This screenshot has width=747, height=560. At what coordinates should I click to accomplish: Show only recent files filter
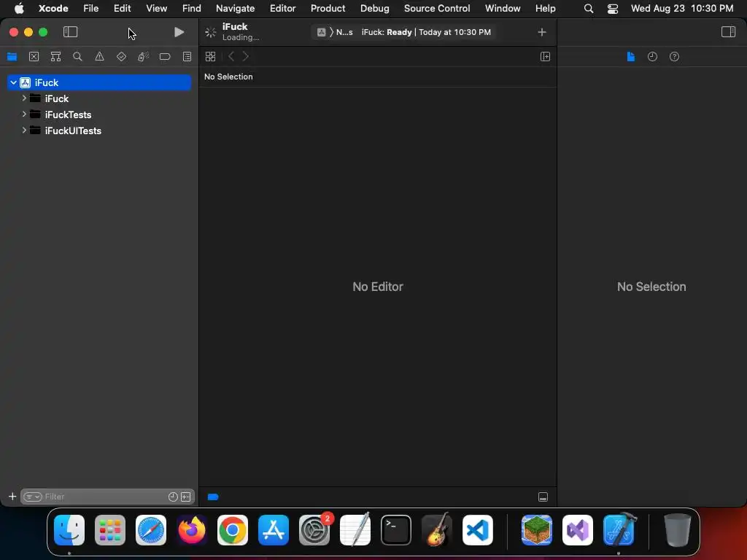click(x=173, y=497)
